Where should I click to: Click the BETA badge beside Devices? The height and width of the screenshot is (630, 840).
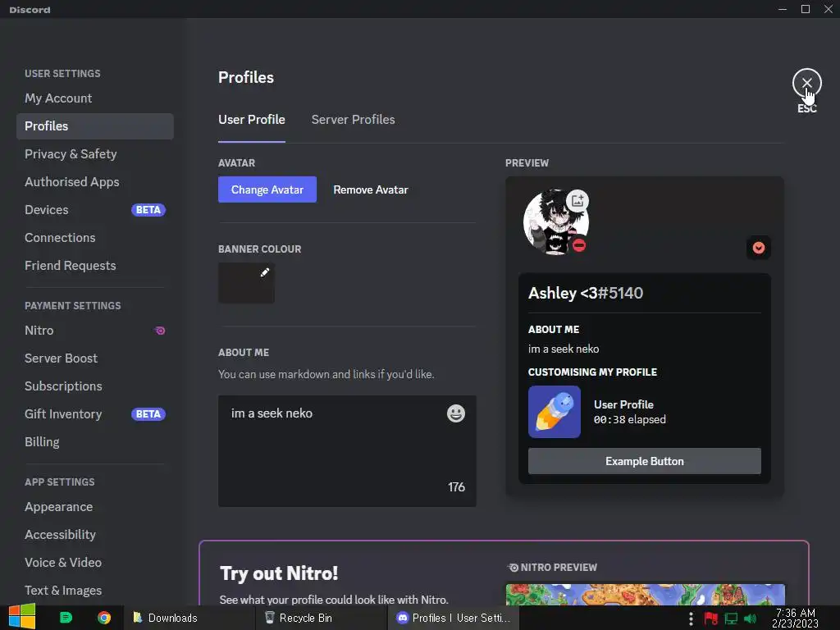(x=148, y=209)
